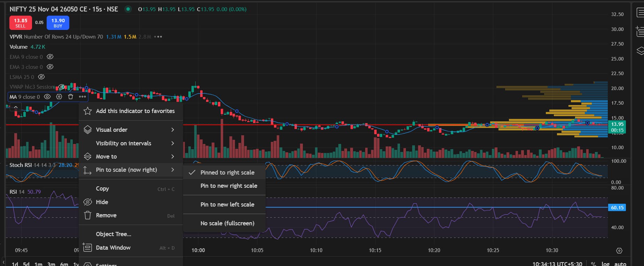644x266 pixels.
Task: Open MA 9 indicator settings gear
Action: 59,97
